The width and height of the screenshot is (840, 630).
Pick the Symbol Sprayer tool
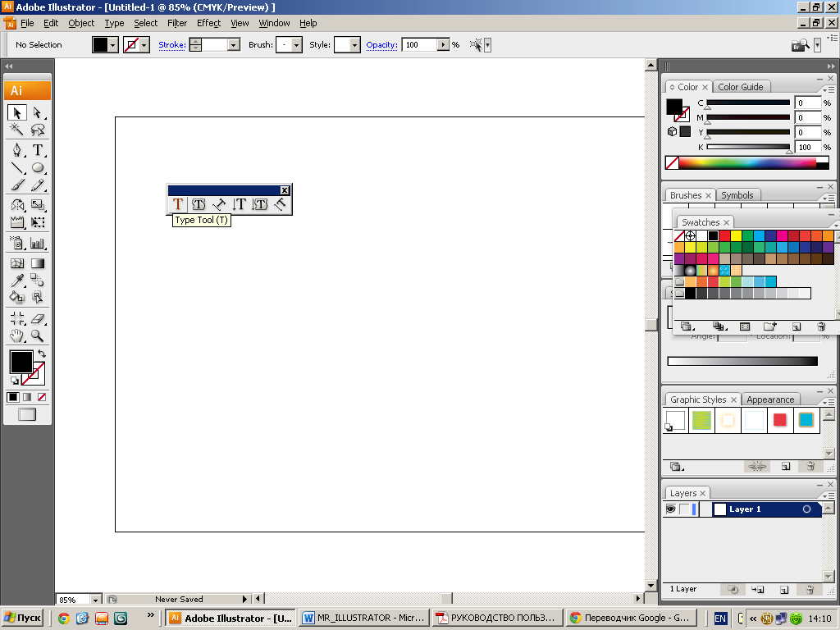tap(16, 243)
